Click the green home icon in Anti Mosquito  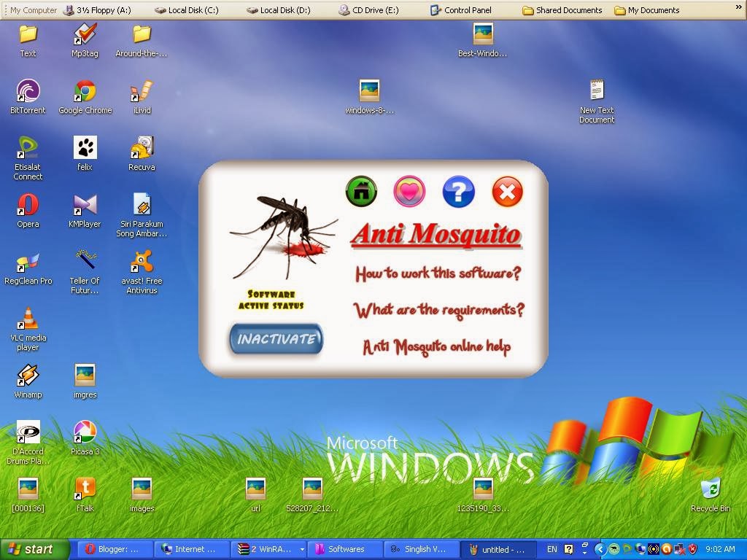361,192
